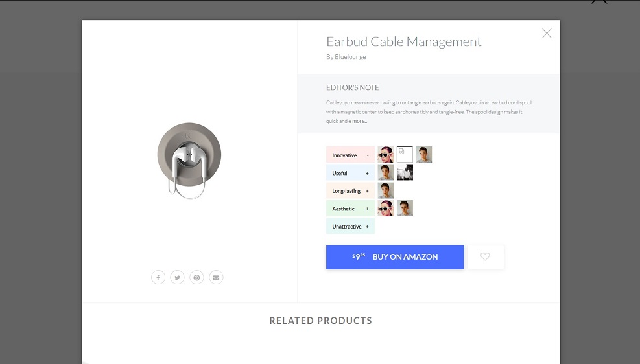This screenshot has width=640, height=364.
Task: Select the Related Products heading
Action: (321, 321)
